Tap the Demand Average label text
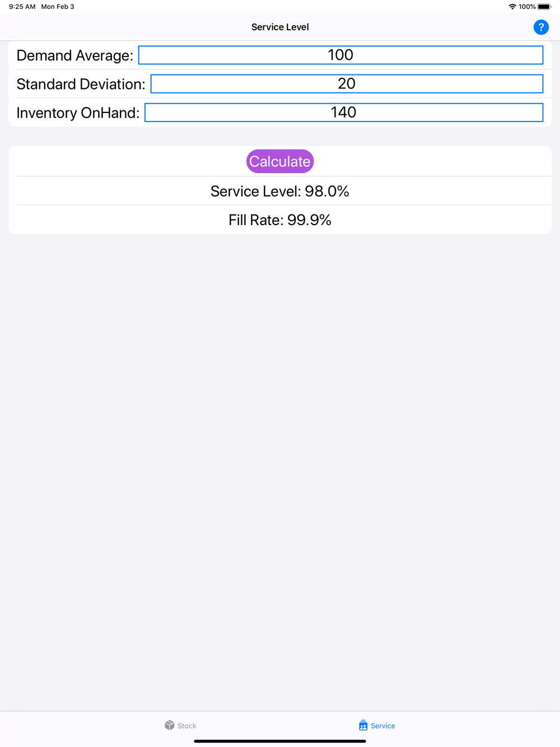This screenshot has width=560, height=747. point(75,55)
